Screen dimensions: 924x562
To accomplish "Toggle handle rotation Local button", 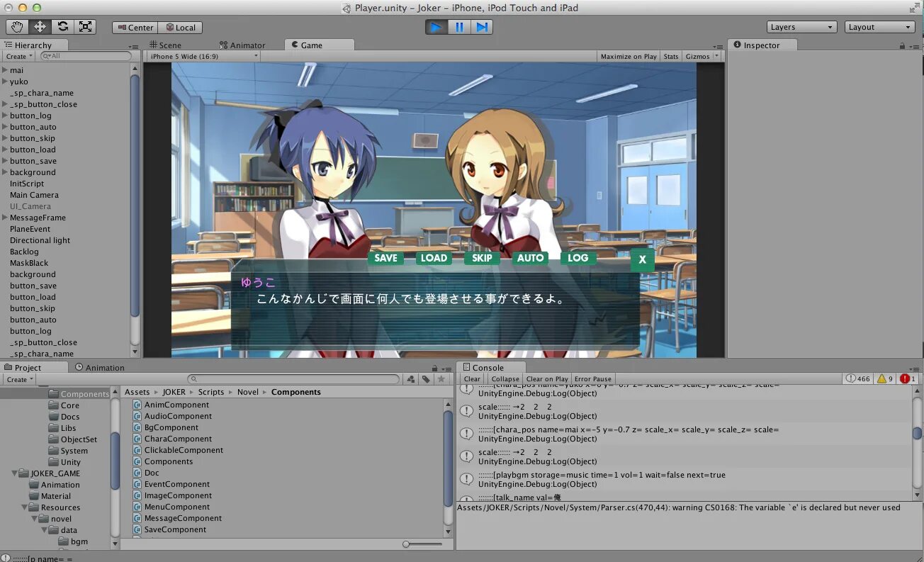I will tap(180, 28).
